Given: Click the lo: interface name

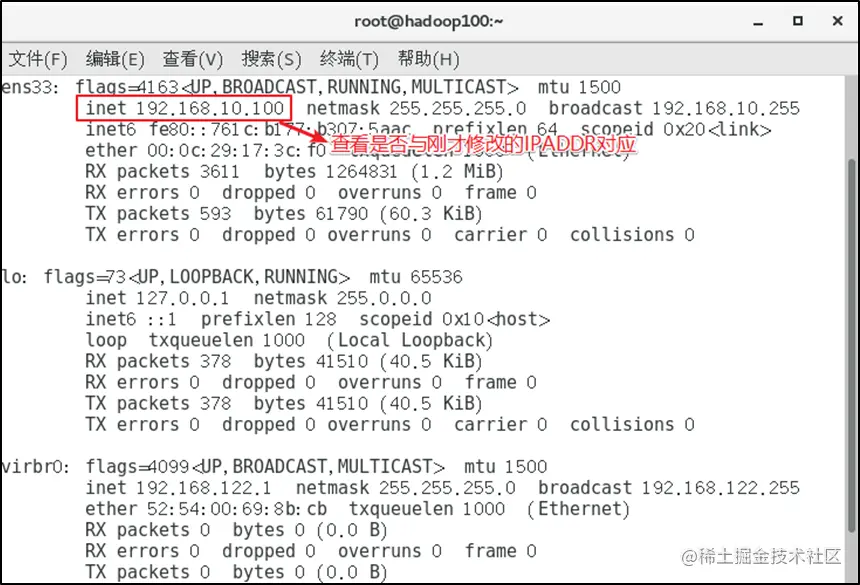Looking at the screenshot, I should click(x=14, y=277).
